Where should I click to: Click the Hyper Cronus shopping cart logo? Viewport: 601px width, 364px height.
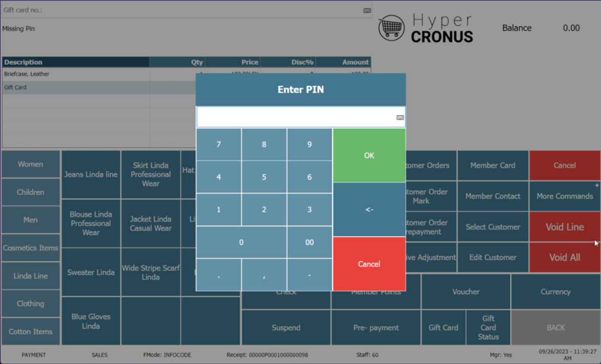click(391, 28)
